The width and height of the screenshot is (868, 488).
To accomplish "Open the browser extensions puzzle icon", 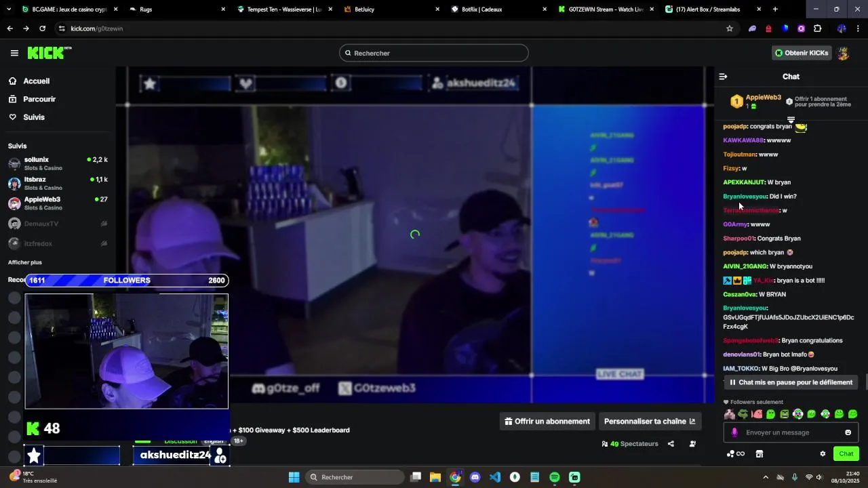I will click(817, 28).
